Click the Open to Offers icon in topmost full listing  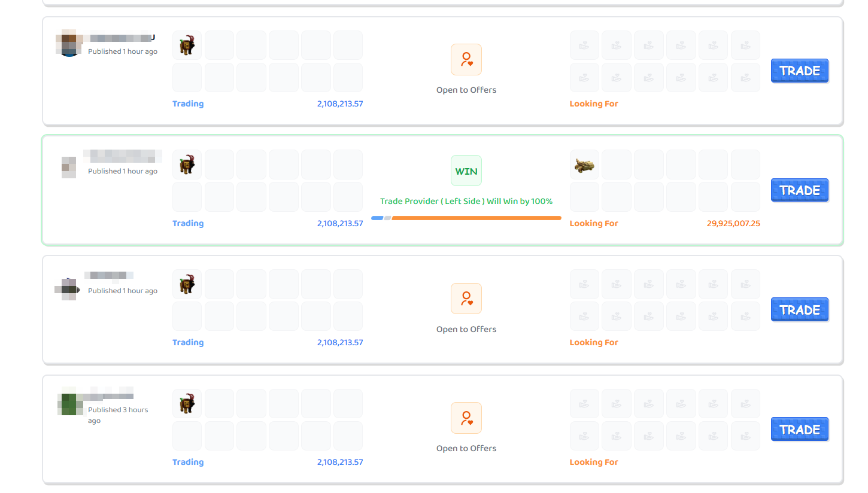(466, 59)
